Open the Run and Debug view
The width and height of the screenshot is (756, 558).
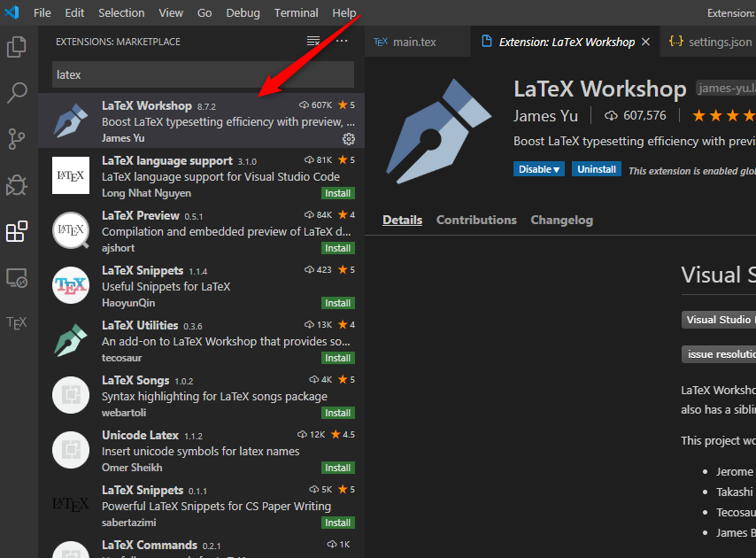16,185
